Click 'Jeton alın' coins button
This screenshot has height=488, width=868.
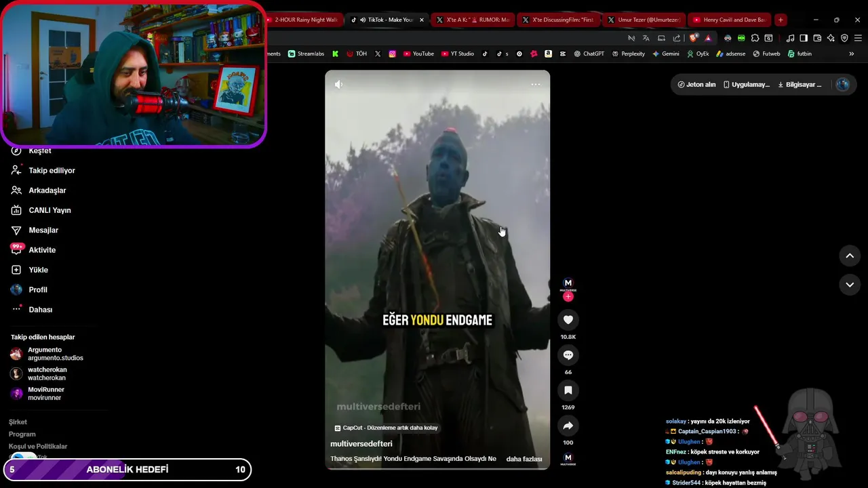(696, 85)
